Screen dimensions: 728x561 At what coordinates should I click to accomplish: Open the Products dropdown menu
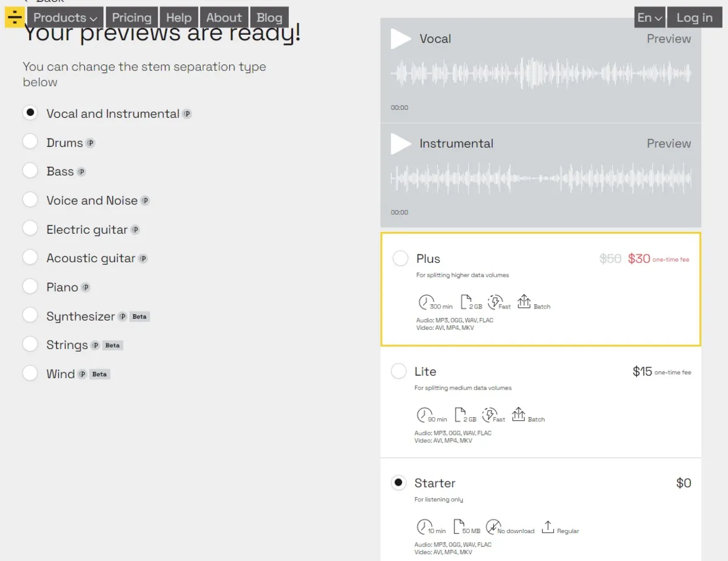tap(65, 18)
